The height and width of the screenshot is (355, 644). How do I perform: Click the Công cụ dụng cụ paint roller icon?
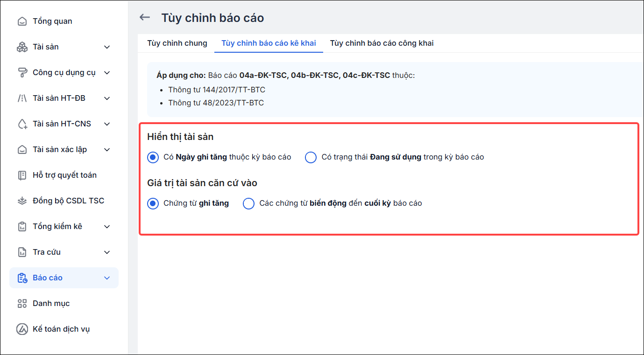[22, 73]
